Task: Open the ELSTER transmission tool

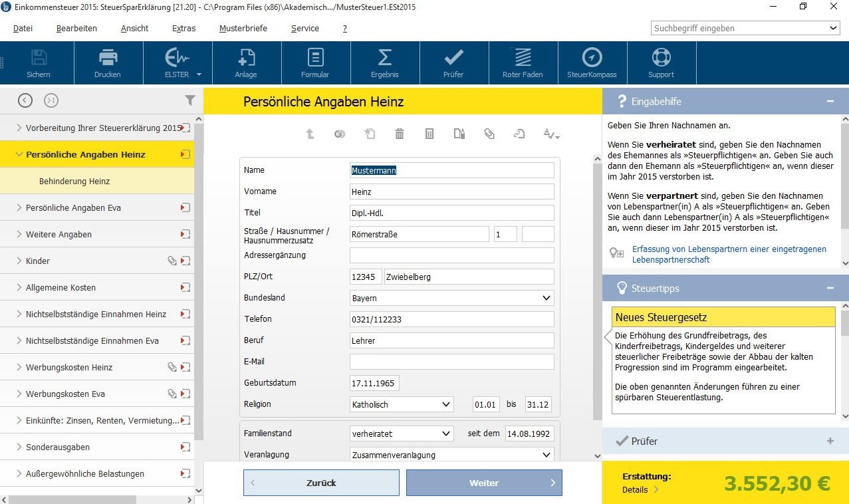Action: click(178, 63)
